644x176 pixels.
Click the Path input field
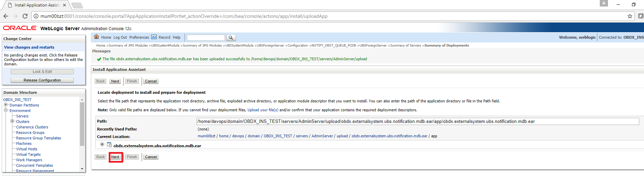click(x=418, y=121)
